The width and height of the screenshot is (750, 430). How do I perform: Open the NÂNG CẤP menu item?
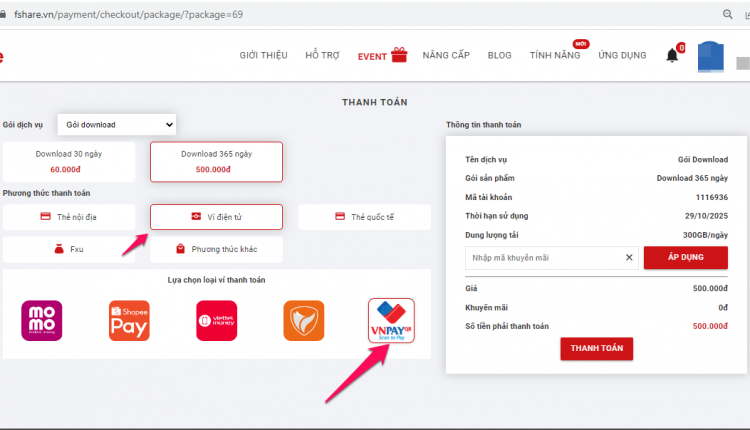[446, 55]
